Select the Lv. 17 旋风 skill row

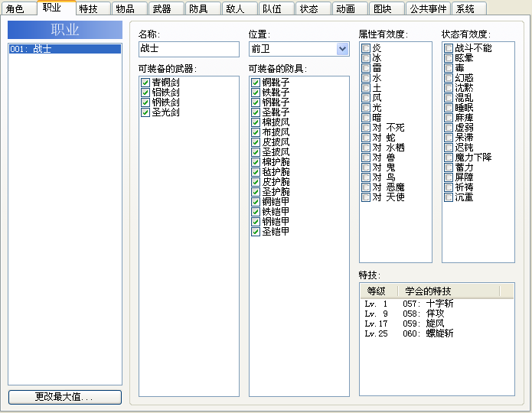436,324
